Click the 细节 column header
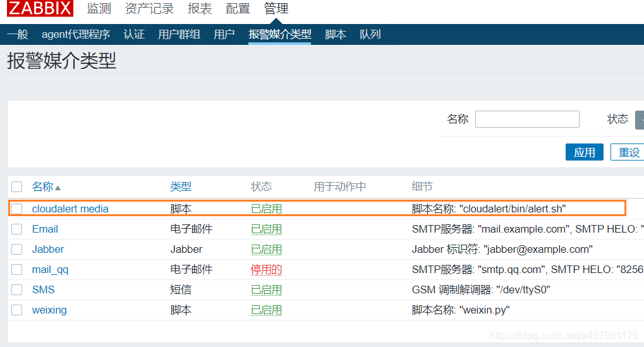 [x=422, y=187]
